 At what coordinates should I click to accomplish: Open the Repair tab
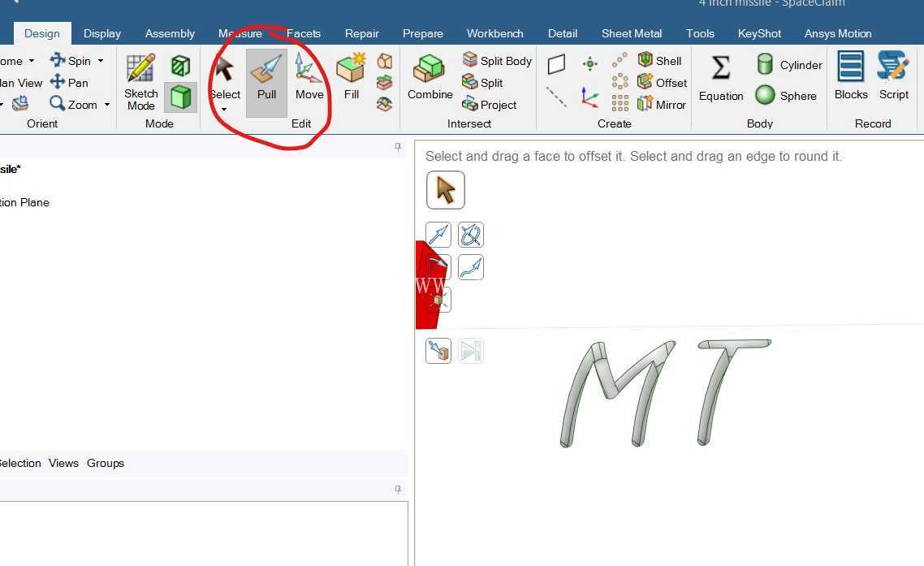pyautogui.click(x=362, y=33)
